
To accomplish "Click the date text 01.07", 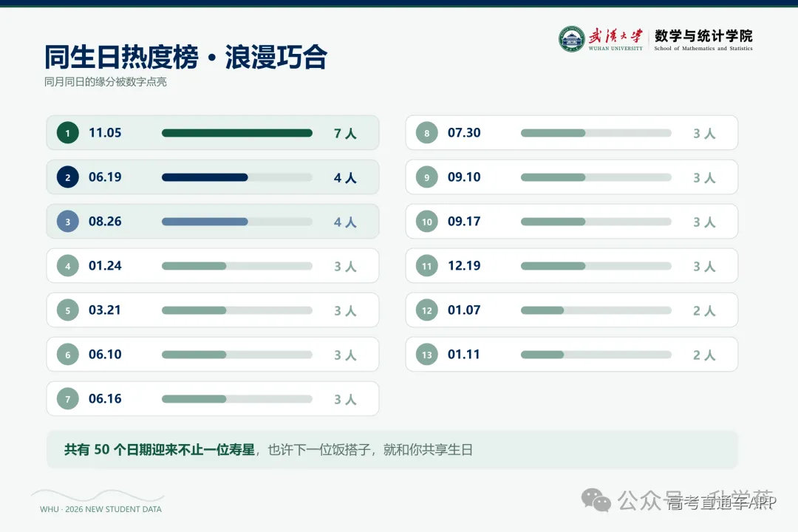I will pyautogui.click(x=464, y=310).
